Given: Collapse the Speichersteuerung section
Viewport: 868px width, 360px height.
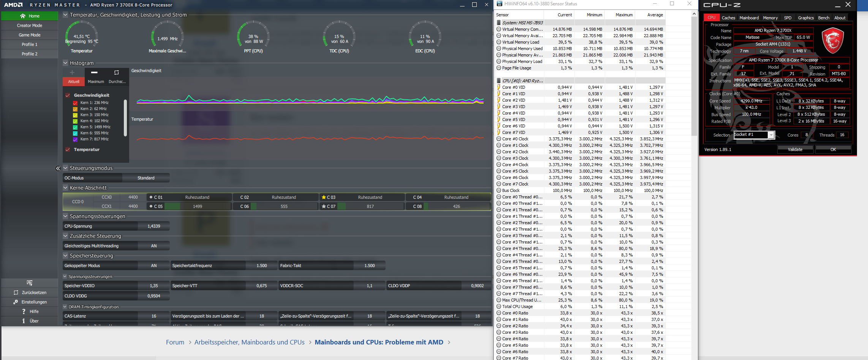Looking at the screenshot, I should click(x=65, y=256).
